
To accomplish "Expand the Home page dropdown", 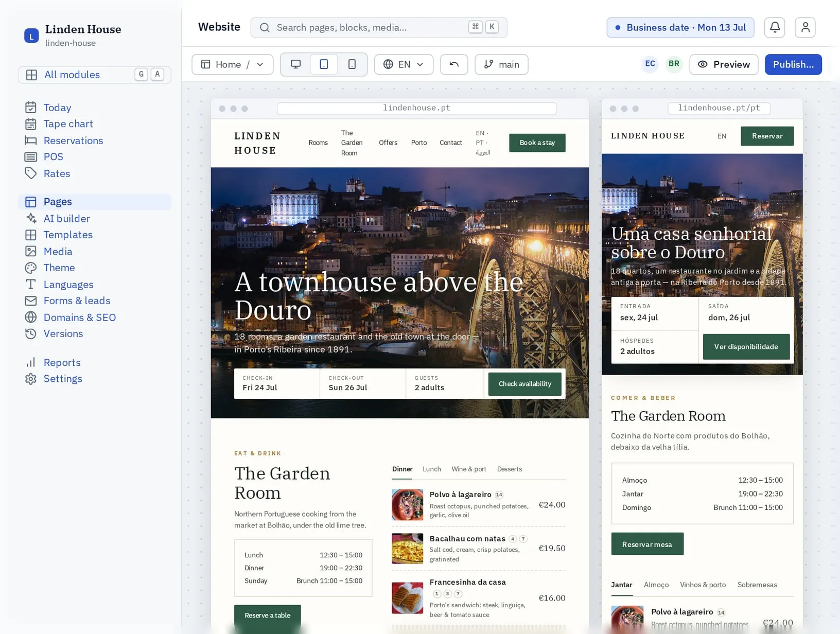I will click(233, 64).
